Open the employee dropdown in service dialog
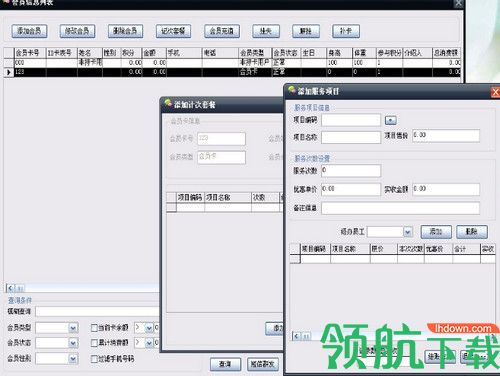 pyautogui.click(x=408, y=232)
